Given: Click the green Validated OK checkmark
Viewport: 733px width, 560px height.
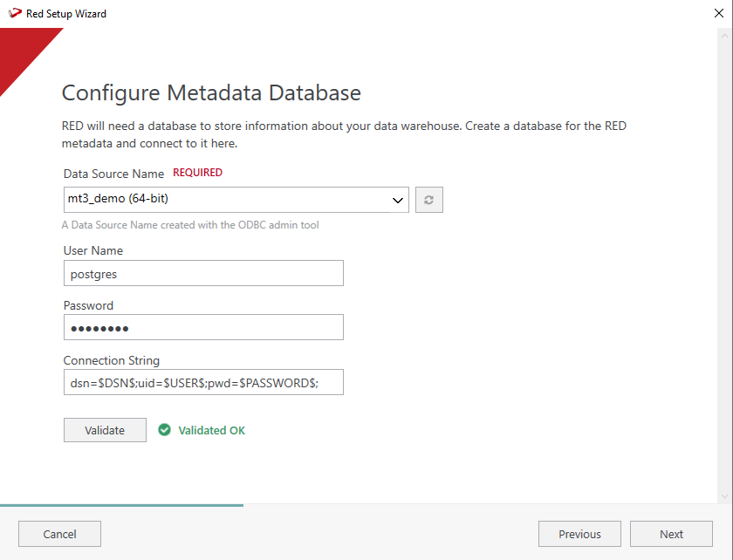Looking at the screenshot, I should pyautogui.click(x=164, y=430).
